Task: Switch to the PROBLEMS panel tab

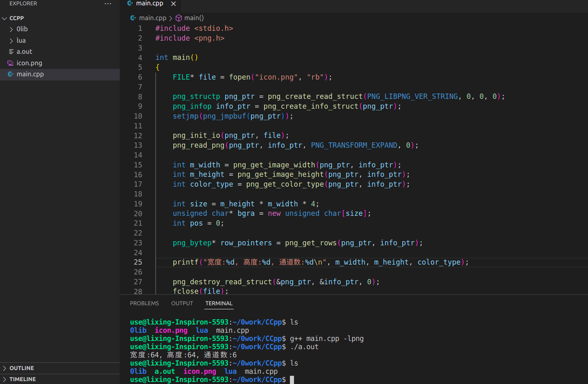Action: tap(144, 304)
